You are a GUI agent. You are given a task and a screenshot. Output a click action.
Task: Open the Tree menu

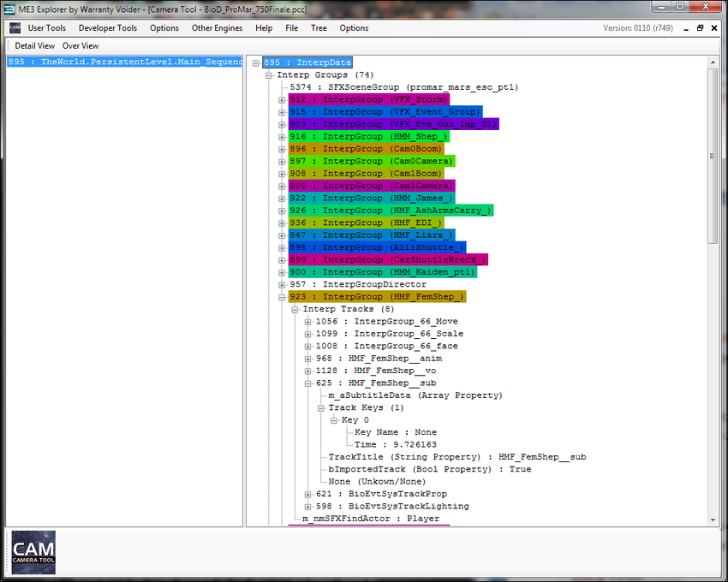coord(319,27)
